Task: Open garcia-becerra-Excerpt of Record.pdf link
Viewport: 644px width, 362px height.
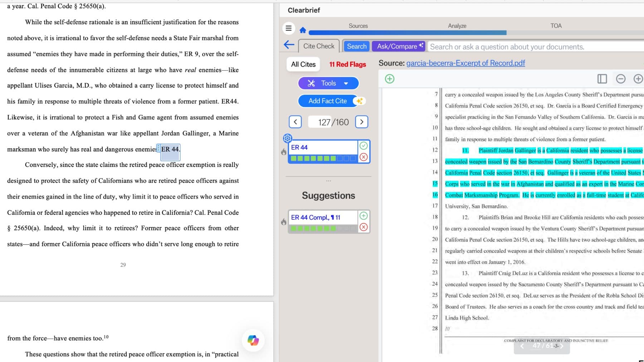Action: click(x=465, y=63)
